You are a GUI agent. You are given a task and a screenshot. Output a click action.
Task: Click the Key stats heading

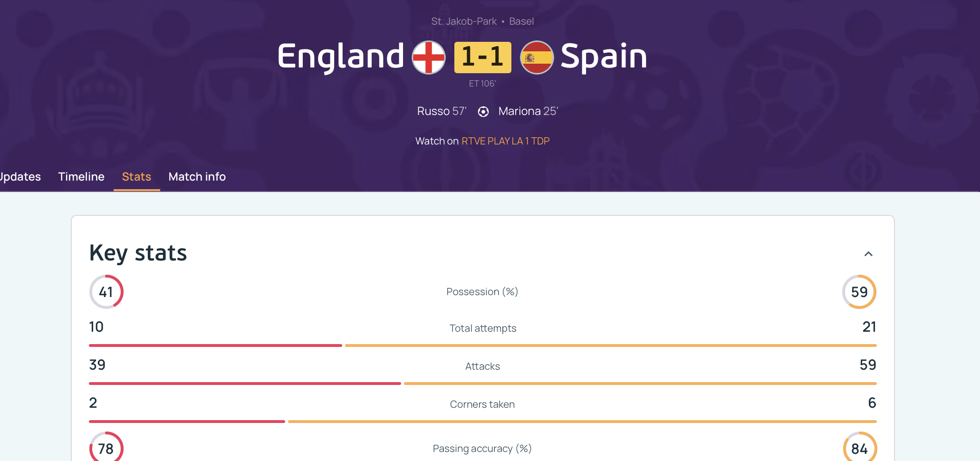138,253
